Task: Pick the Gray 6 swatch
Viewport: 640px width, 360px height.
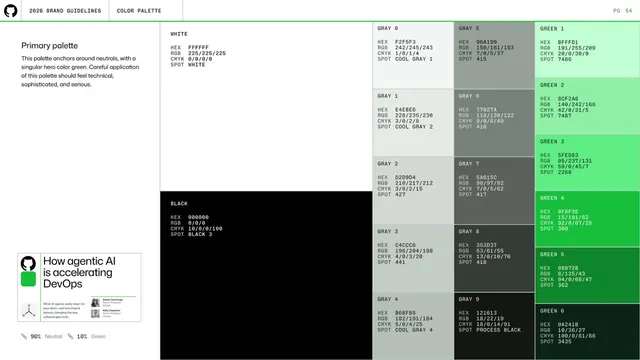Action: pyautogui.click(x=494, y=123)
